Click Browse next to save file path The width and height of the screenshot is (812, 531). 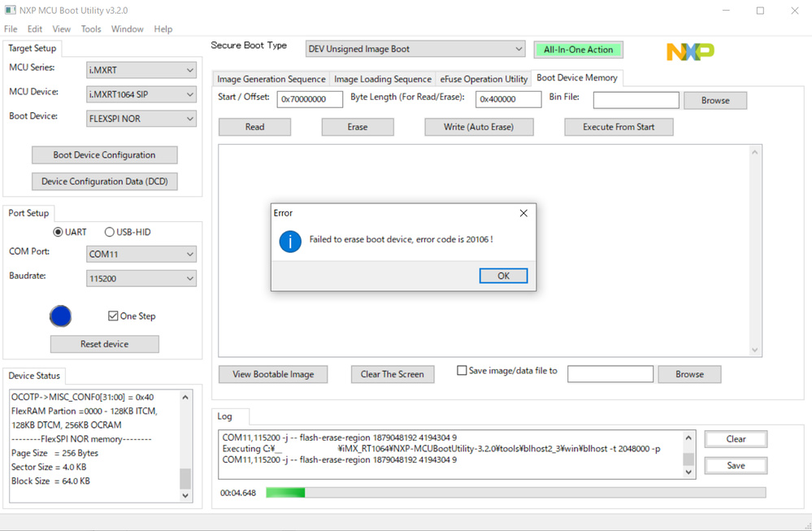pos(689,374)
